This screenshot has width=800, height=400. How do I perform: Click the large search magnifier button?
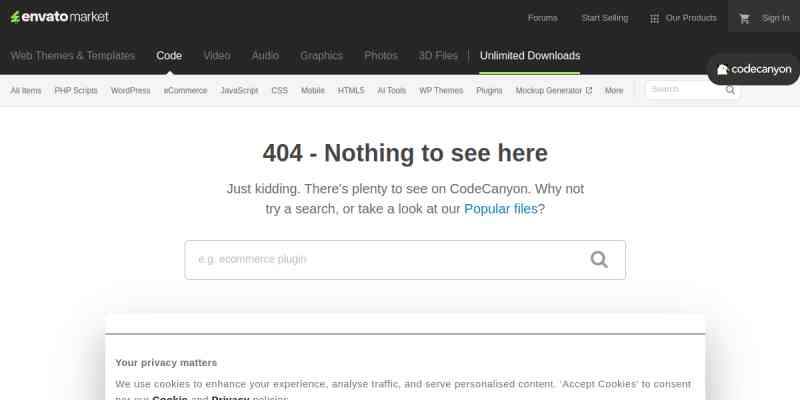point(599,260)
